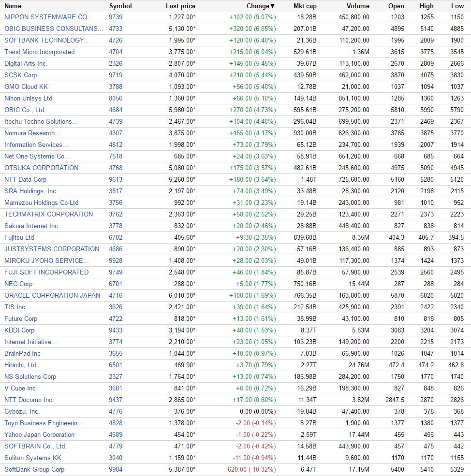Image resolution: width=471 pixels, height=476 pixels.
Task: Open Future Corp link
Action: tap(21, 319)
